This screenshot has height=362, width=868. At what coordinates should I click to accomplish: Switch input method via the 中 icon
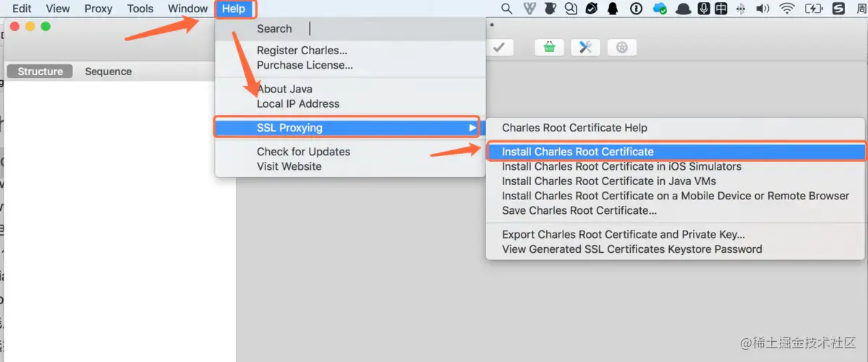click(x=721, y=9)
